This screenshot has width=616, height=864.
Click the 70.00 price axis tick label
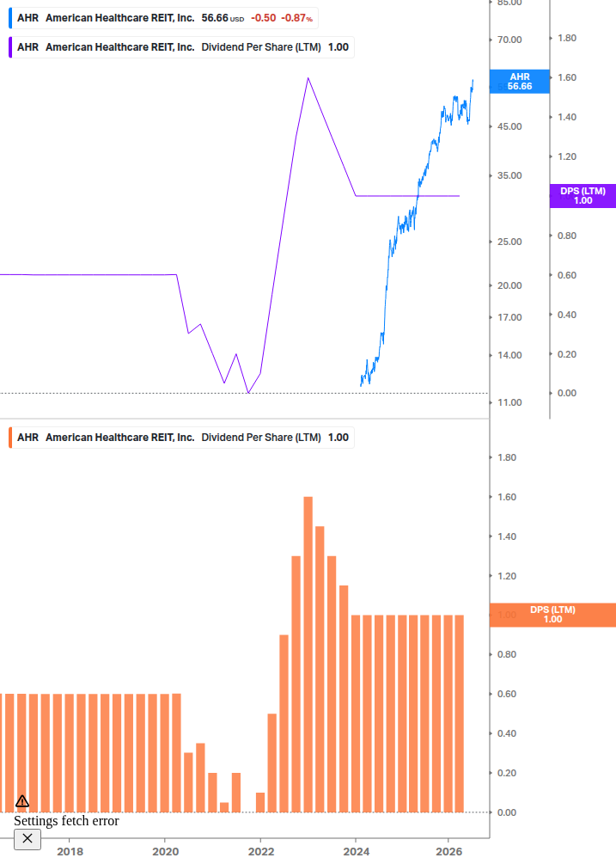pos(509,40)
